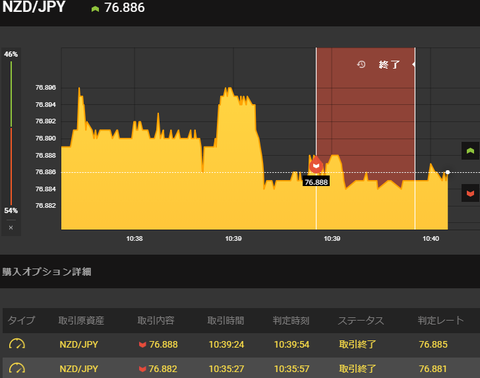Click the green portion of sentiment bar

tap(11, 94)
